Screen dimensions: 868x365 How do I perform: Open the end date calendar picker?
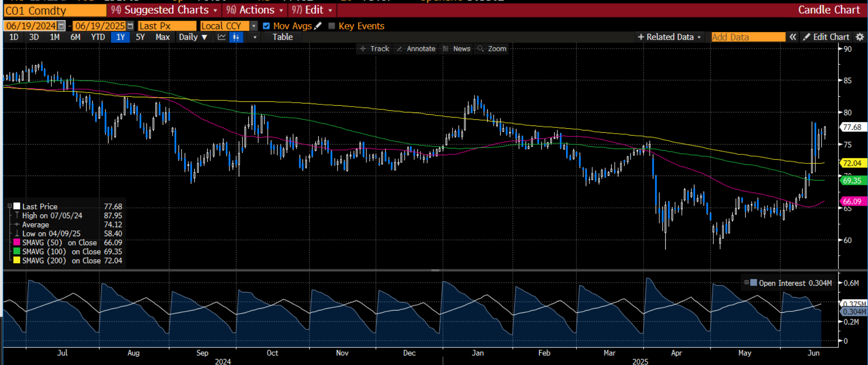pyautogui.click(x=130, y=26)
